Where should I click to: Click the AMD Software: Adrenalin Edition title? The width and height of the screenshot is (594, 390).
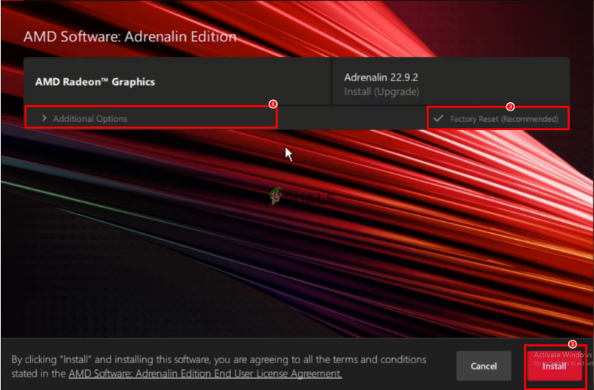(130, 37)
